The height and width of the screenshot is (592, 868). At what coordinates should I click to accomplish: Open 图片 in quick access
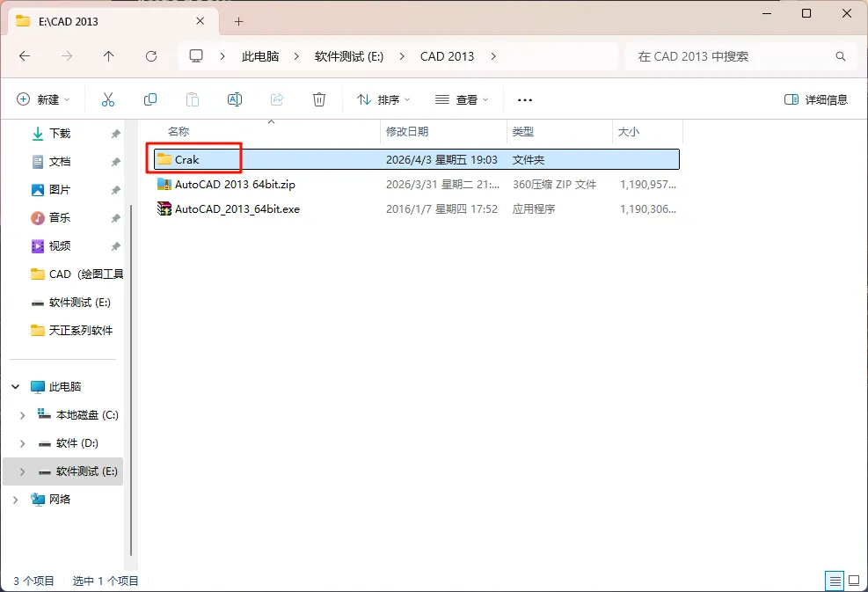59,190
